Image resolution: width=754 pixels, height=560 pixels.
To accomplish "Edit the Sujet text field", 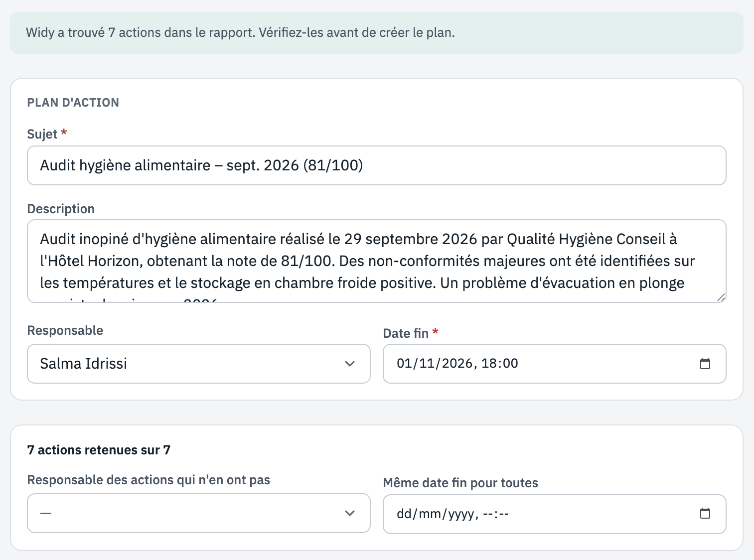I will [x=377, y=165].
